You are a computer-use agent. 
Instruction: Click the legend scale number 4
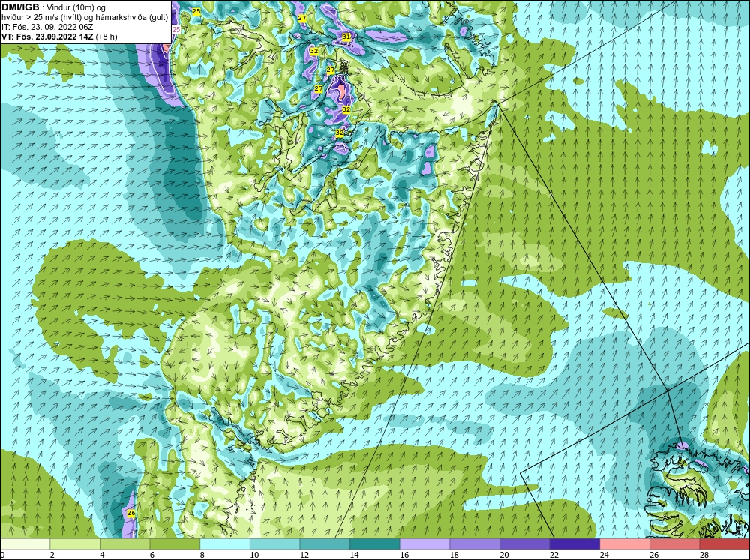pyautogui.click(x=102, y=555)
